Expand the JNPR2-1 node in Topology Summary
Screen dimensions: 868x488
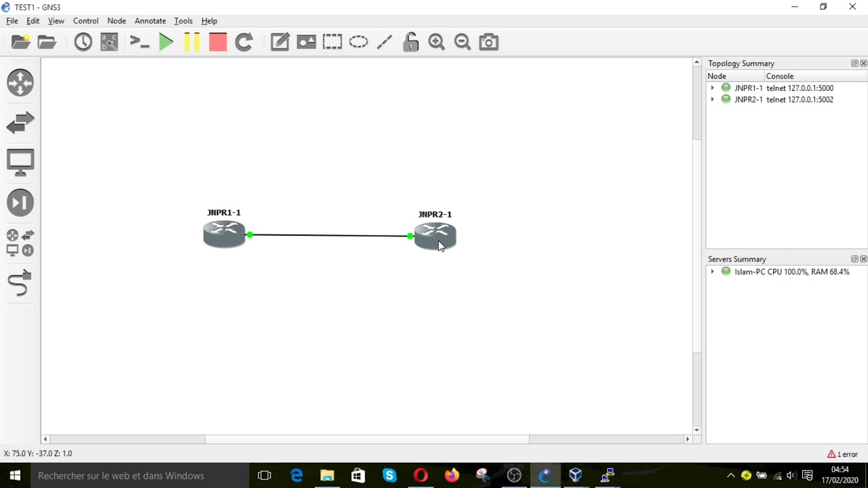712,100
